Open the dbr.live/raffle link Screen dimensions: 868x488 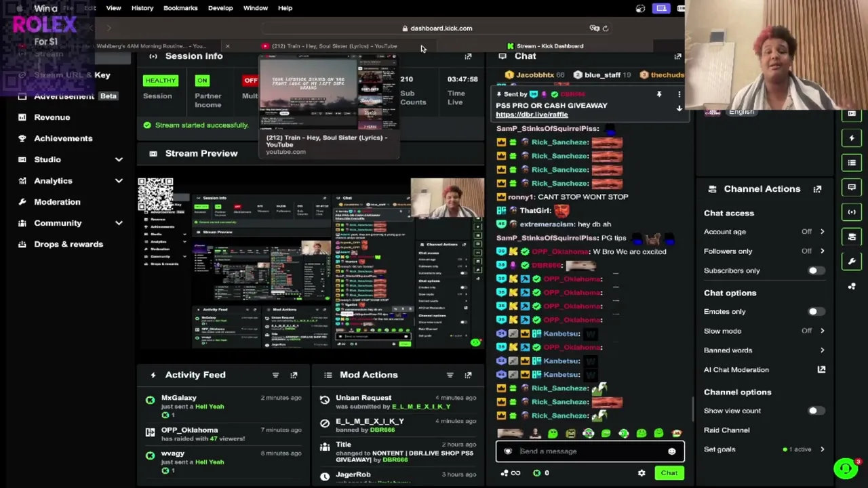click(x=532, y=115)
